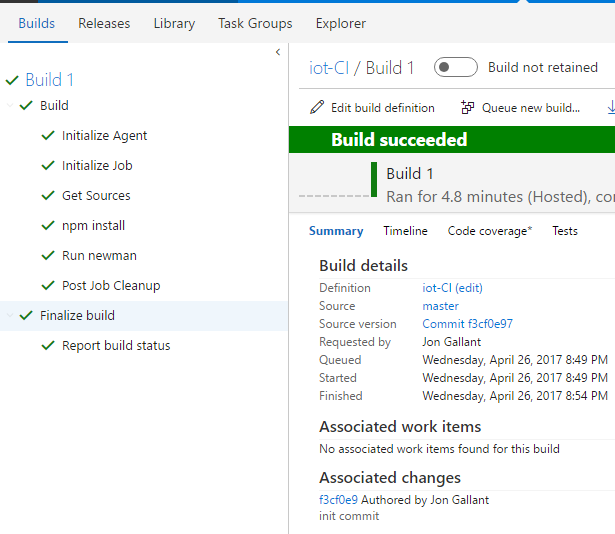Open the iot-CI (edit) definition link
This screenshot has height=534, width=615.
tap(452, 288)
